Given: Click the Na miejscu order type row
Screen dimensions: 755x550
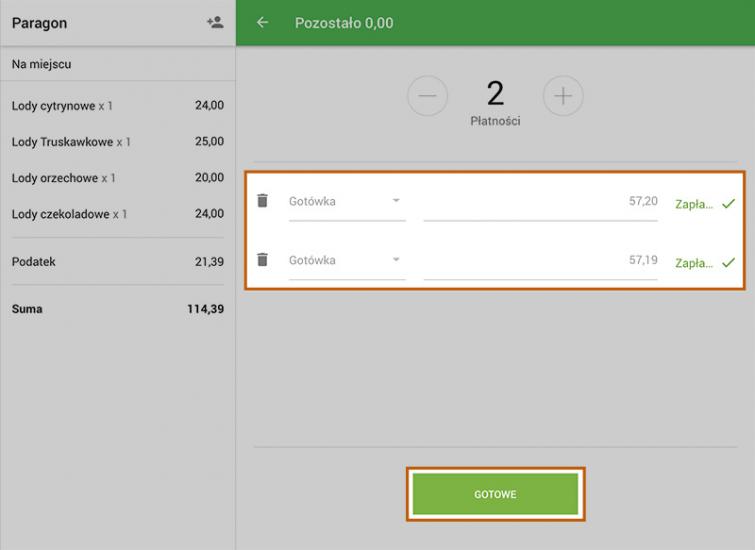Looking at the screenshot, I should point(117,64).
